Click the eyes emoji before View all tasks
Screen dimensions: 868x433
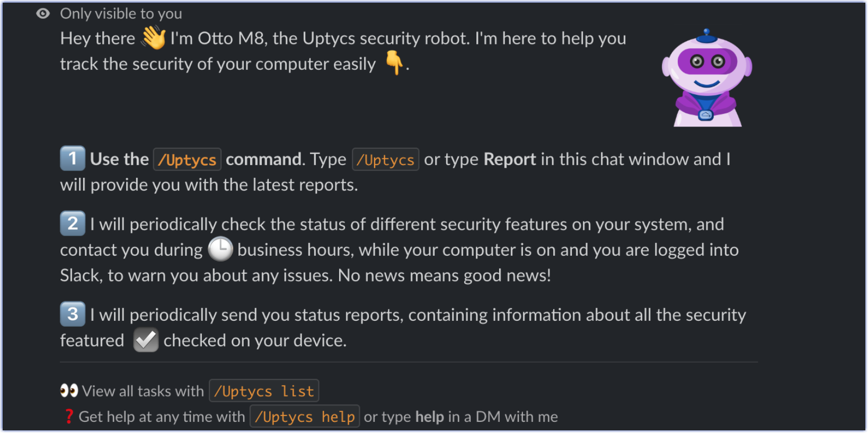coord(69,391)
